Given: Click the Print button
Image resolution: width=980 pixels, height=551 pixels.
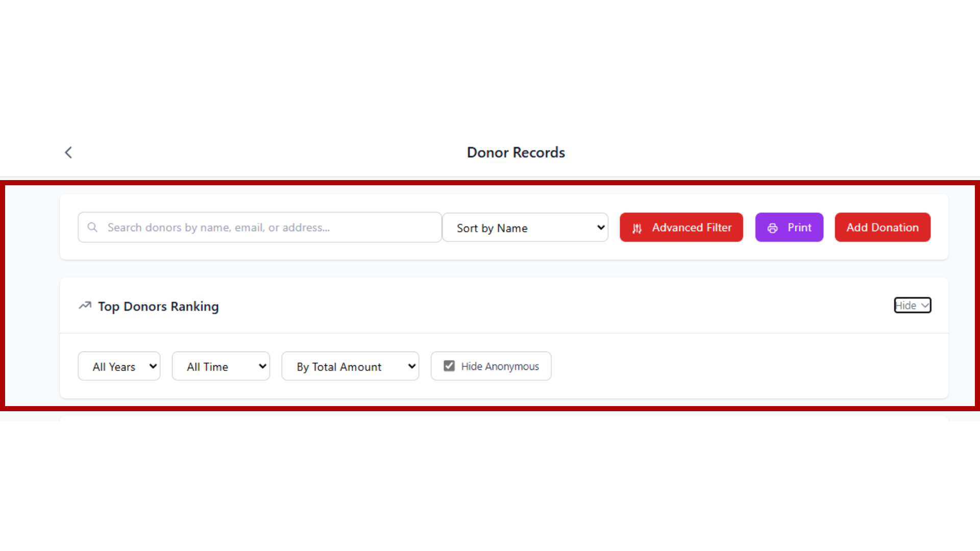Looking at the screenshot, I should coord(789,228).
